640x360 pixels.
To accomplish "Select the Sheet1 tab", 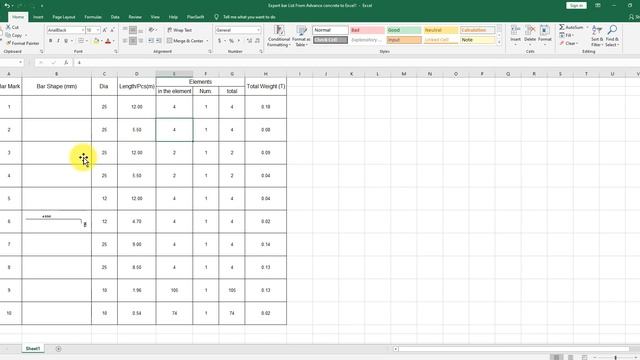I will (33, 349).
